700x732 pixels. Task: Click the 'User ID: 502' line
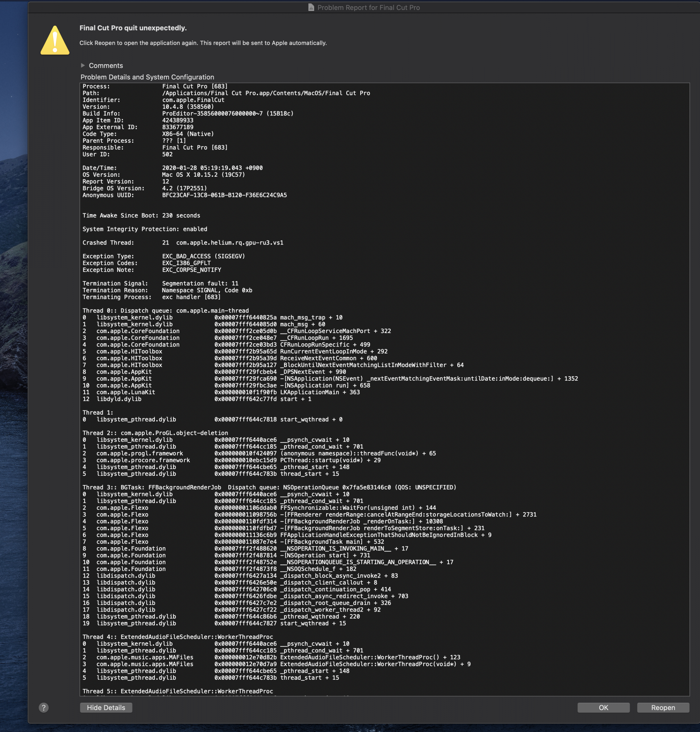tap(128, 154)
